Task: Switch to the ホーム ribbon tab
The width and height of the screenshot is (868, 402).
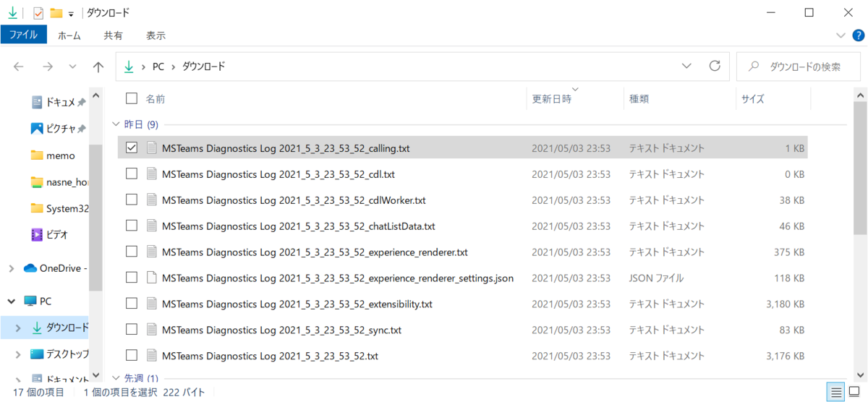Action: pos(69,35)
